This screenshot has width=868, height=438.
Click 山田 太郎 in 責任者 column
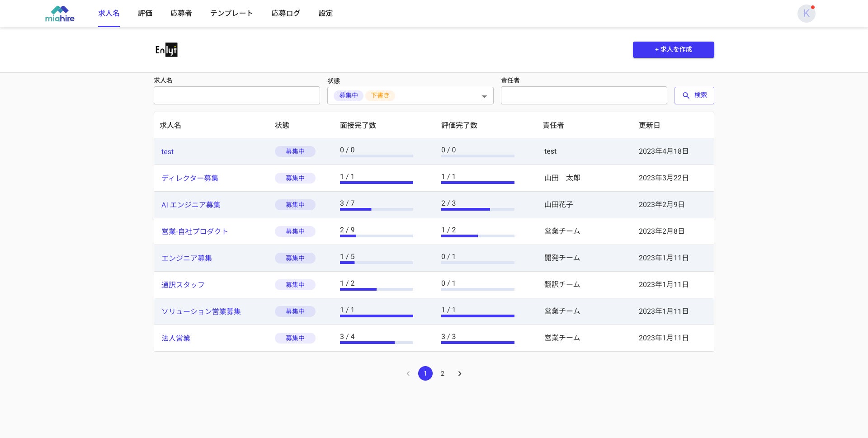(562, 178)
